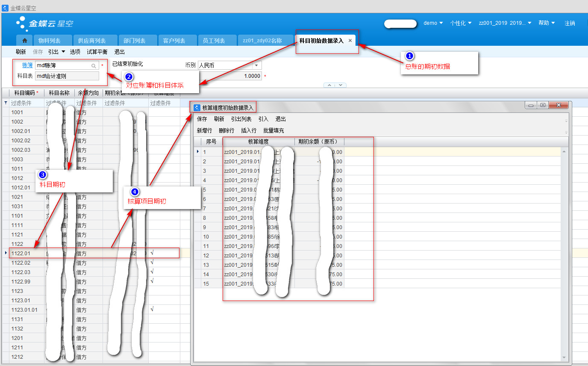Click scroll-up arrow in 核算维度 dialog
The height and width of the screenshot is (366, 588).
(564, 152)
